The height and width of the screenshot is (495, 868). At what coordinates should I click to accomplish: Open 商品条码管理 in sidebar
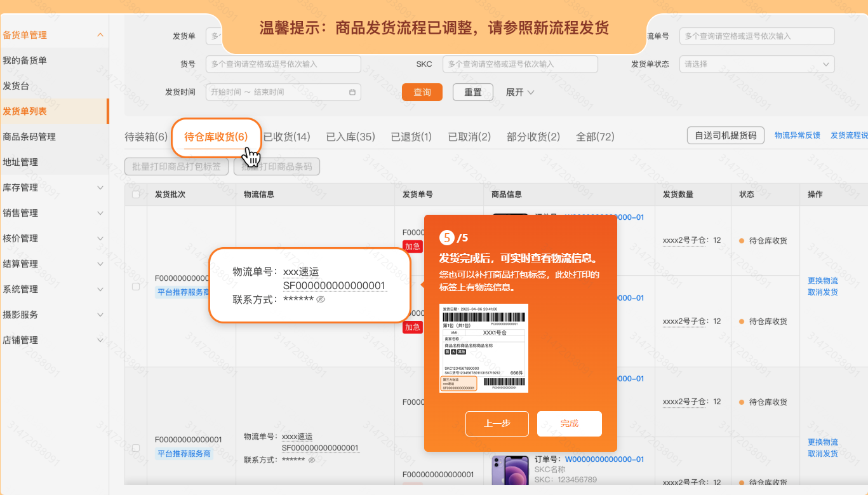(29, 137)
